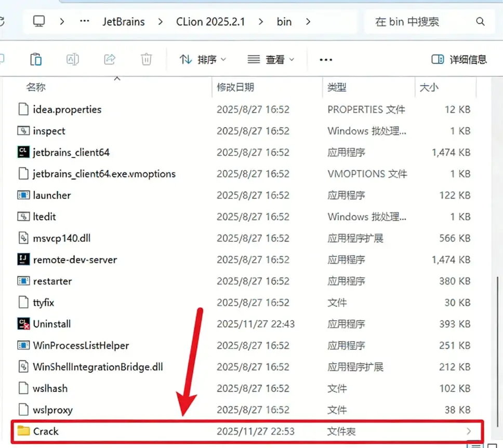Open the sort (排序) dropdown

tap(203, 60)
